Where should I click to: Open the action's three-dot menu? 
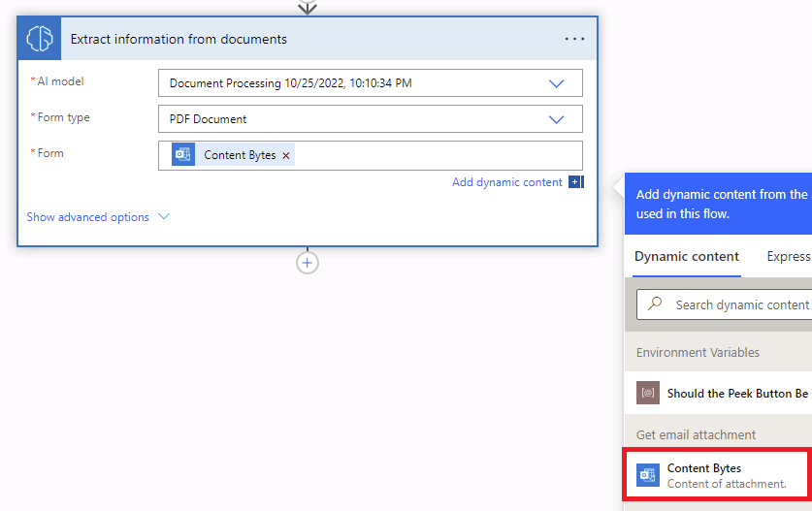[574, 39]
